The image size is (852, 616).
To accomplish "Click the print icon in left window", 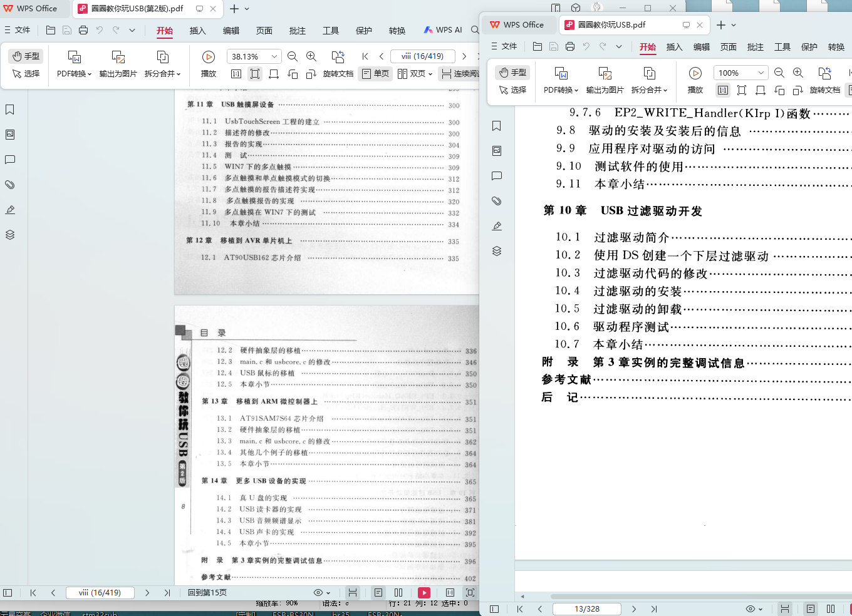I will pos(83,30).
